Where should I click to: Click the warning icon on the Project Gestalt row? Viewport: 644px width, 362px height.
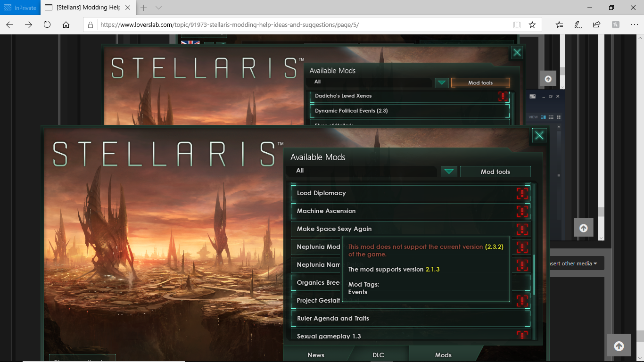[x=522, y=301]
